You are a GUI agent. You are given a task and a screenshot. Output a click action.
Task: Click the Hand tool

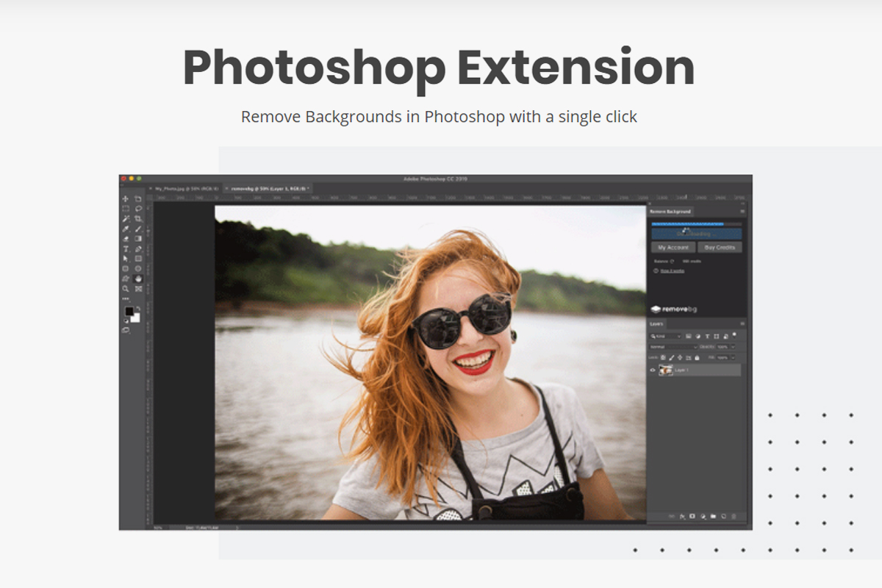pos(138,279)
